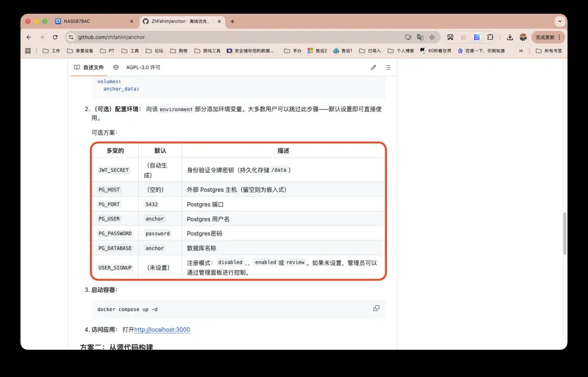Reload the current page
Image resolution: width=588 pixels, height=377 pixels.
point(55,37)
